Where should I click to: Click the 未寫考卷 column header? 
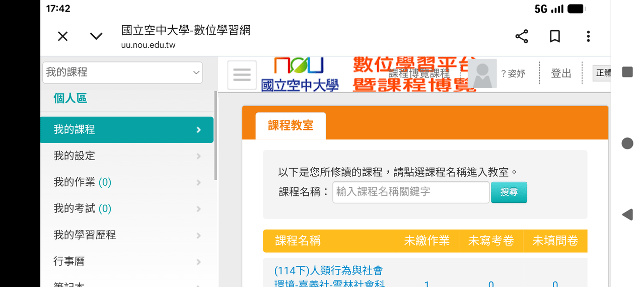pos(491,241)
